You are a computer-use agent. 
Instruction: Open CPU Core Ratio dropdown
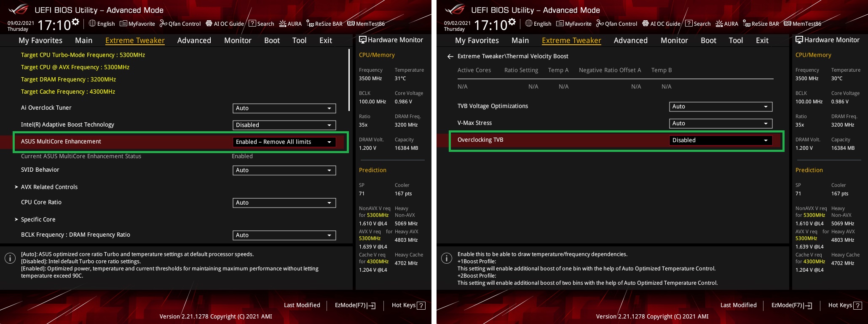284,203
